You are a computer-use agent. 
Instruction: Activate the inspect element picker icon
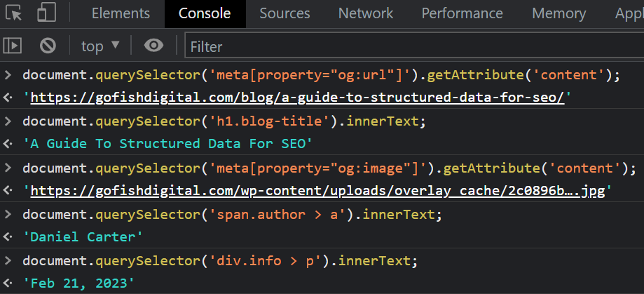[x=13, y=13]
